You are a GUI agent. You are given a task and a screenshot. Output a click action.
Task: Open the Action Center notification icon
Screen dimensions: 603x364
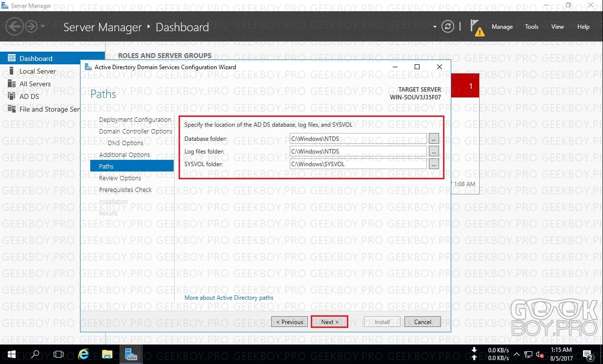tap(589, 354)
